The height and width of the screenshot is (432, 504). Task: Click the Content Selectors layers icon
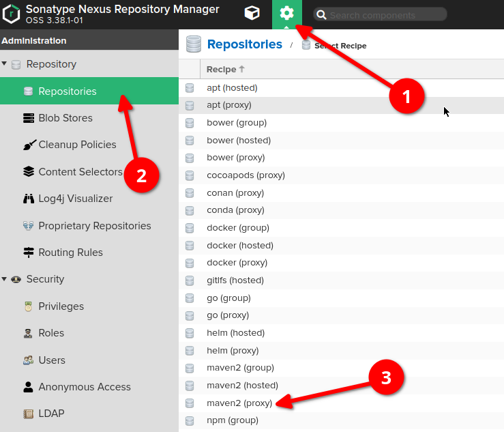point(29,171)
